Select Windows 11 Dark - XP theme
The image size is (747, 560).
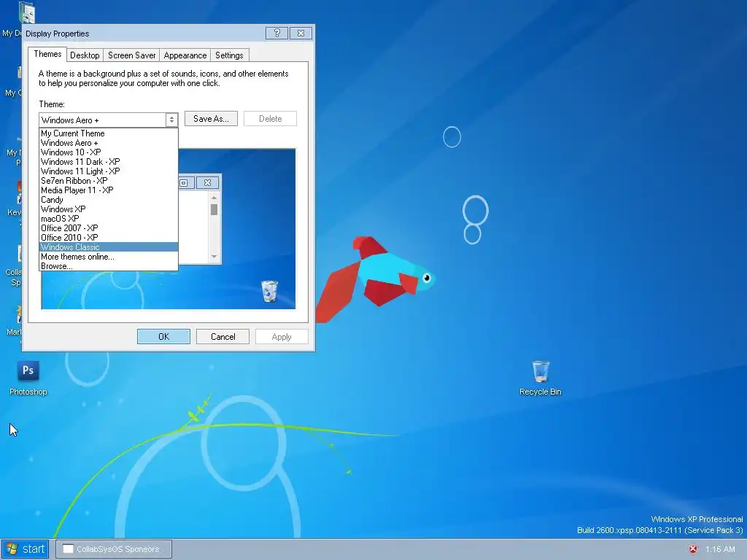click(109, 162)
